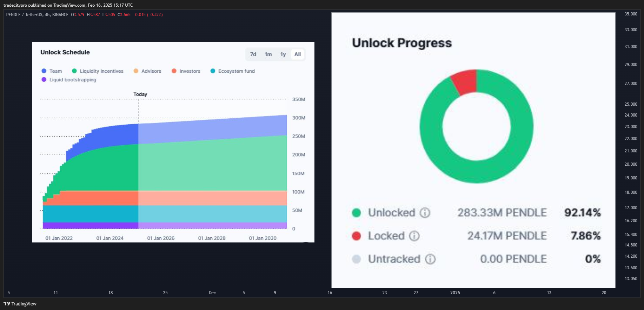This screenshot has width=644, height=310.
Task: Click the "Dec" label on the time axis
Action: [212, 293]
